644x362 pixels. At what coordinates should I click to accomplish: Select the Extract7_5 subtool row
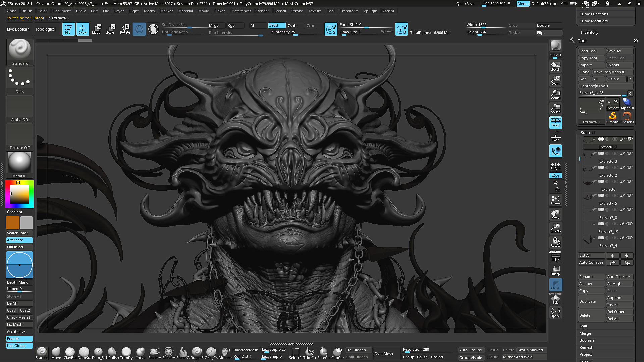click(608, 199)
